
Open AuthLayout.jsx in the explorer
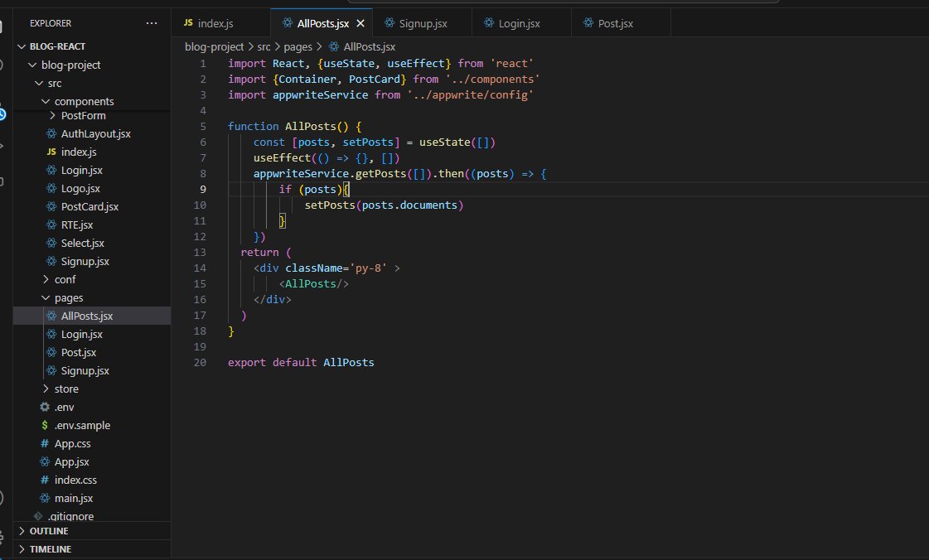tap(92, 133)
